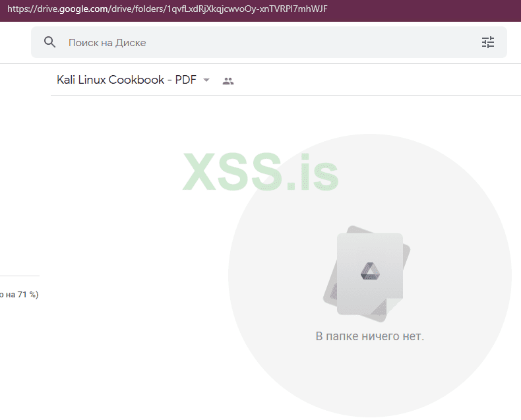The height and width of the screenshot is (420, 521).
Task: Expand the Kali Linux Cookbook folder dropdown
Action: 206,80
